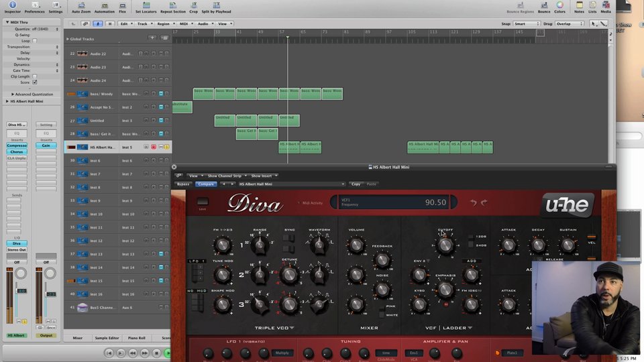
Task: Click the Compressor insert slot
Action: pyautogui.click(x=17, y=145)
